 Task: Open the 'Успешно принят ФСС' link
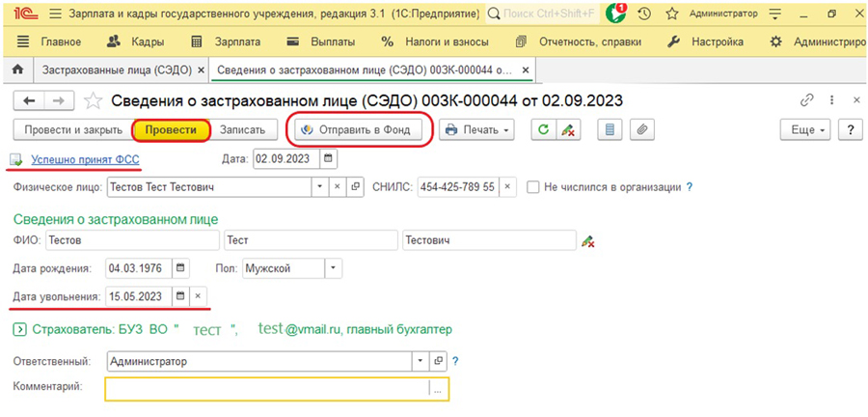85,159
